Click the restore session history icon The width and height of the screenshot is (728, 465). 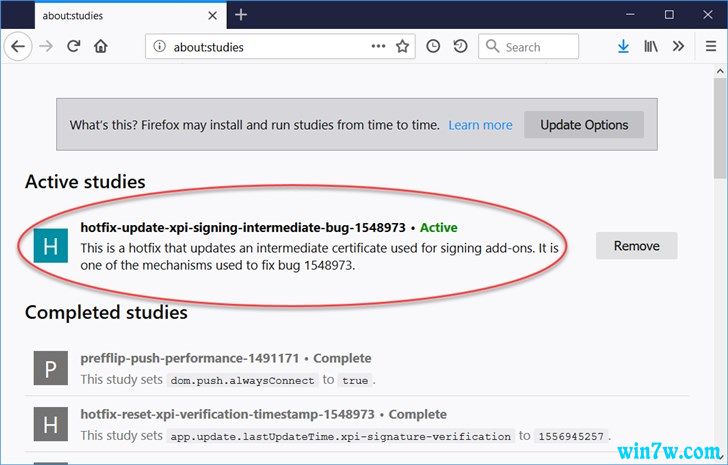460,46
